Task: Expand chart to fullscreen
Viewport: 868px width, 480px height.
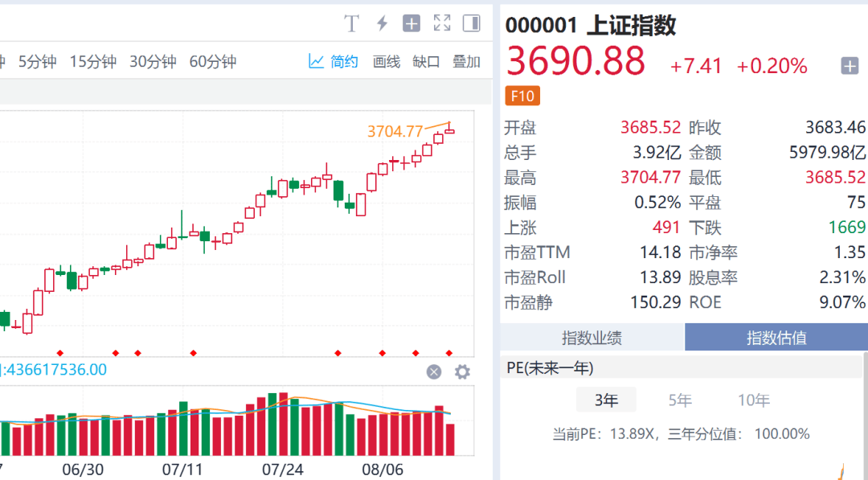Action: (442, 23)
